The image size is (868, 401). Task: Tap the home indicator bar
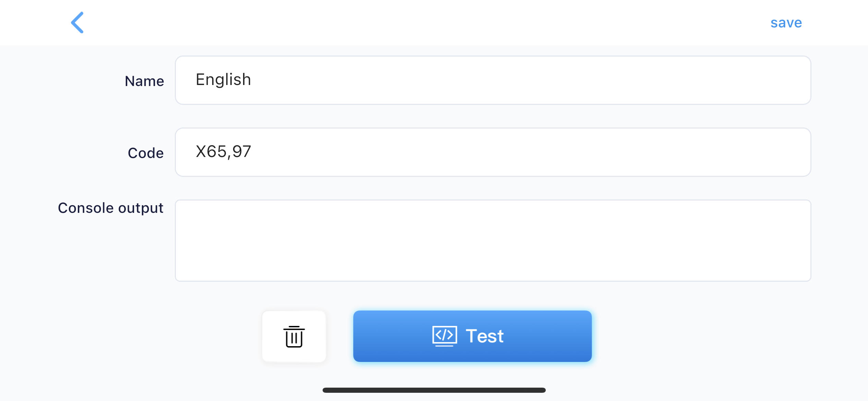click(x=434, y=390)
